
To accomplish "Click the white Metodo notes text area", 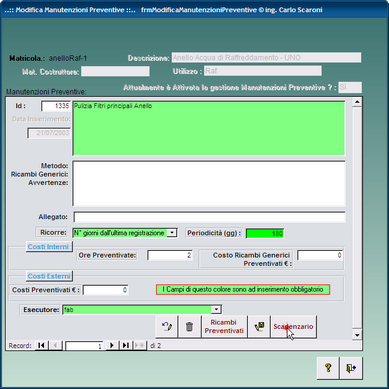I will click(x=209, y=184).
